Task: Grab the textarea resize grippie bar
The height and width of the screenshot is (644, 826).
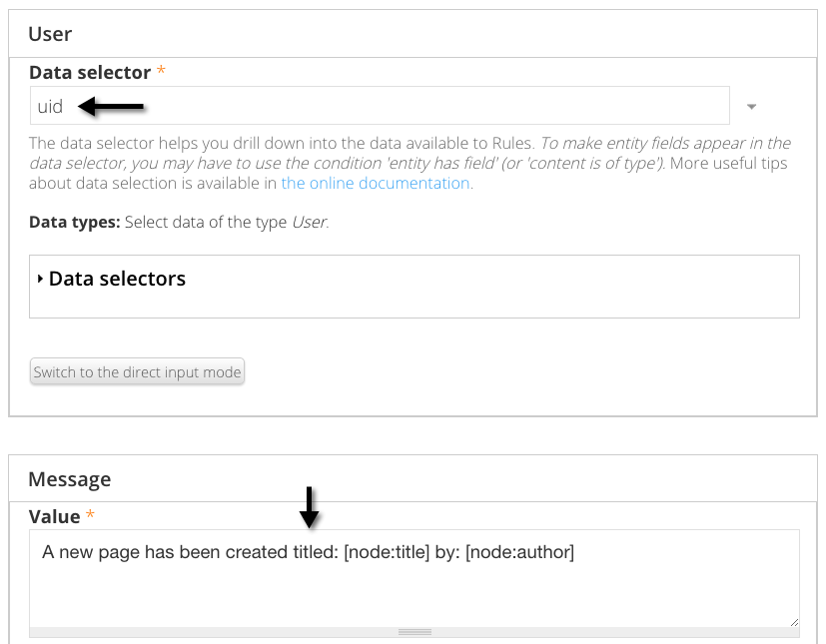Action: pyautogui.click(x=413, y=632)
